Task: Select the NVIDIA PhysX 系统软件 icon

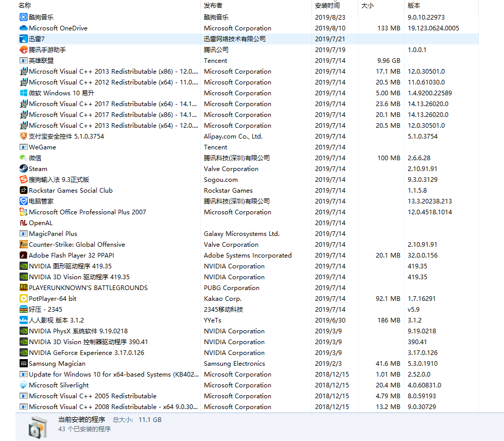Action: [24, 331]
